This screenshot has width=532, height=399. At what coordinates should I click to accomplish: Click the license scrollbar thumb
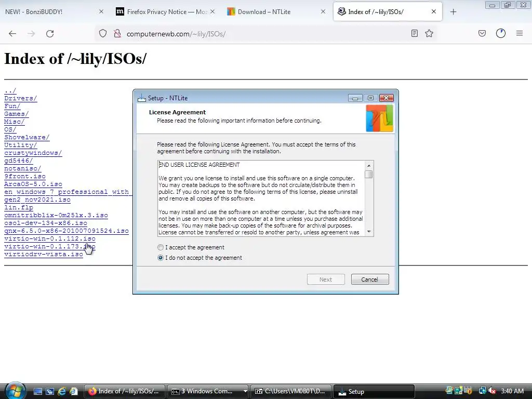coord(369,175)
